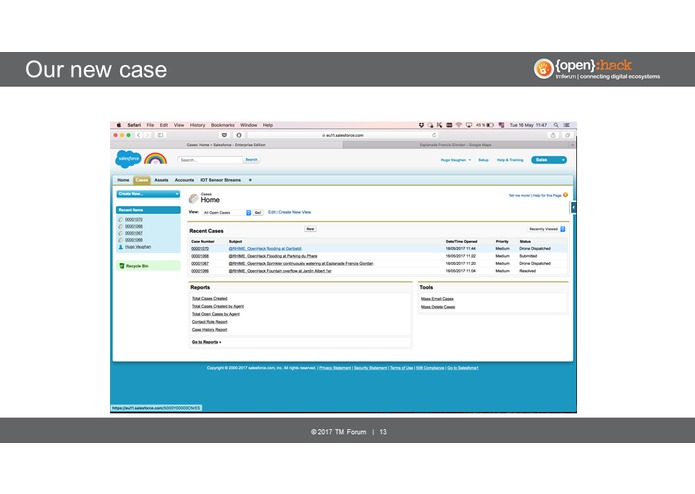The height and width of the screenshot is (494, 695).
Task: Open the flooding at Garibaldi case subject
Action: tap(265, 249)
